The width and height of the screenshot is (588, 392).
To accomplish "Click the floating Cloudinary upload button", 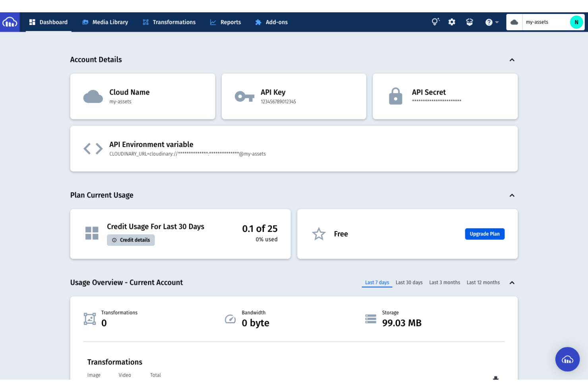I will click(x=567, y=359).
